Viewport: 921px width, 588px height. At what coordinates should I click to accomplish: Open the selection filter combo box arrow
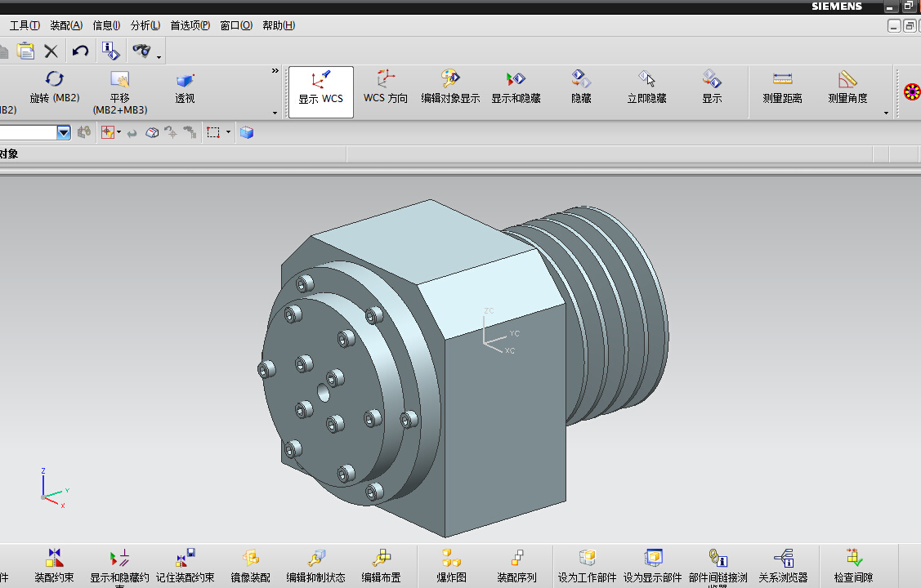[x=64, y=132]
